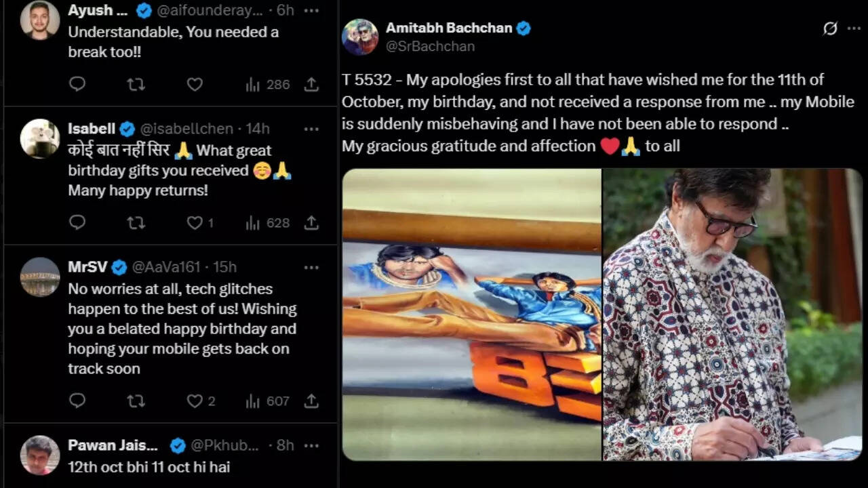This screenshot has height=488, width=868.
Task: Like MrSV's tech glitches reply
Action: click(195, 401)
